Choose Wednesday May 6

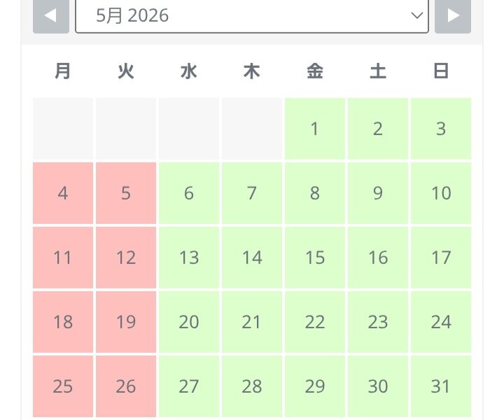pos(189,193)
